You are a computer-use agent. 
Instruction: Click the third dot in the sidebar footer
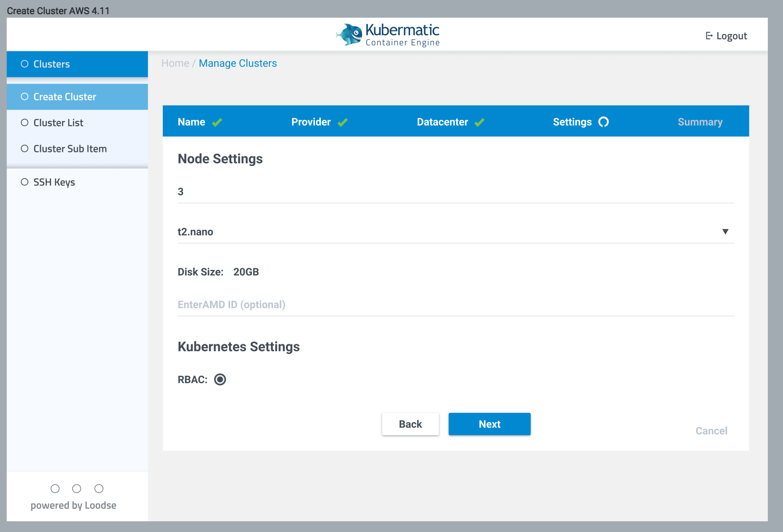[x=99, y=489]
